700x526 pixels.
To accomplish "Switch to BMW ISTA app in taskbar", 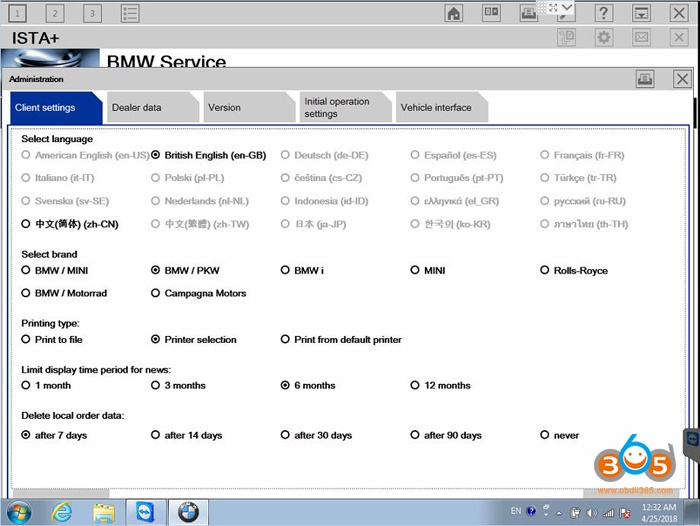I will [188, 512].
